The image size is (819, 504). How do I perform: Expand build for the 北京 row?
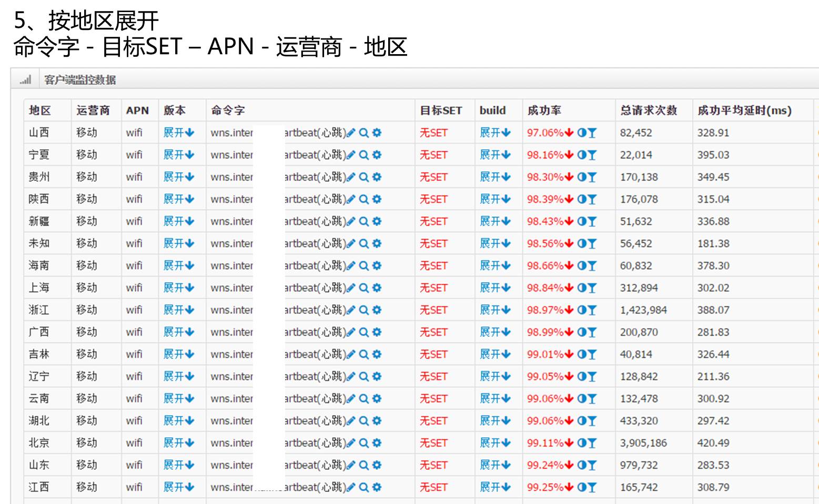point(495,443)
